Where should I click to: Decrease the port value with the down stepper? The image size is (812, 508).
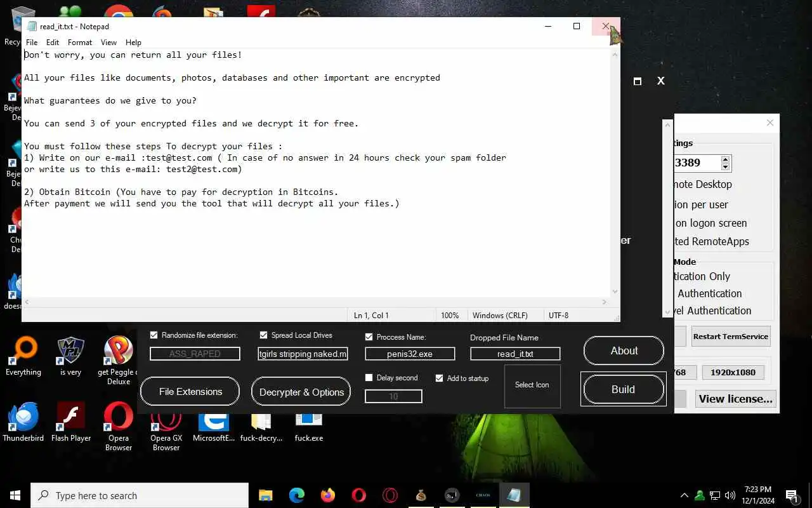click(725, 167)
